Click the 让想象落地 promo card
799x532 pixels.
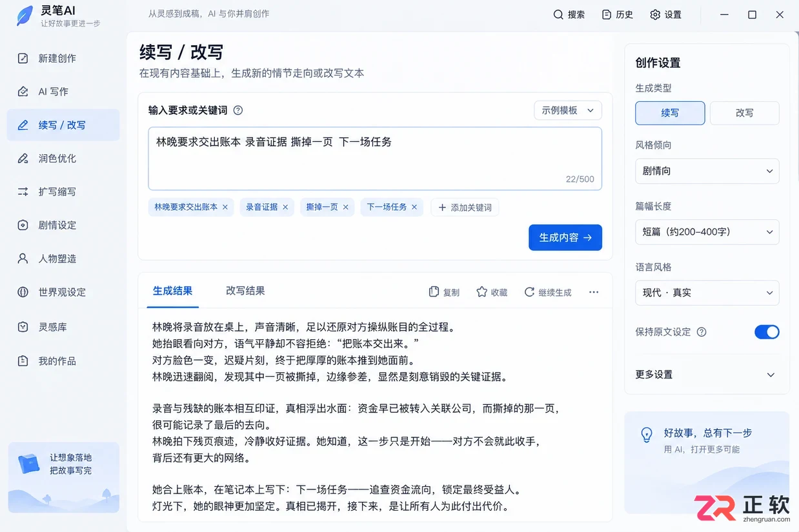pyautogui.click(x=63, y=477)
